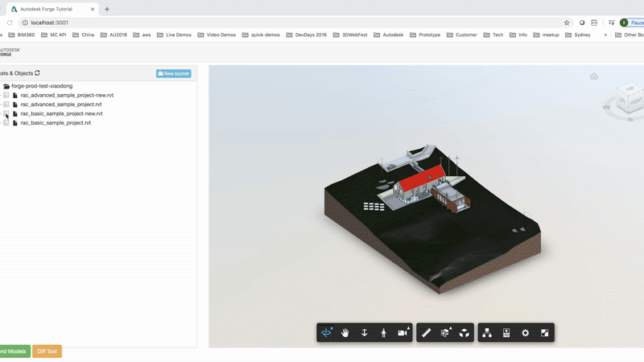Screen dimensions: 644x362
Task: Select 'rac_advanced_sample_project-new.rvt' file name
Action: [67, 95]
